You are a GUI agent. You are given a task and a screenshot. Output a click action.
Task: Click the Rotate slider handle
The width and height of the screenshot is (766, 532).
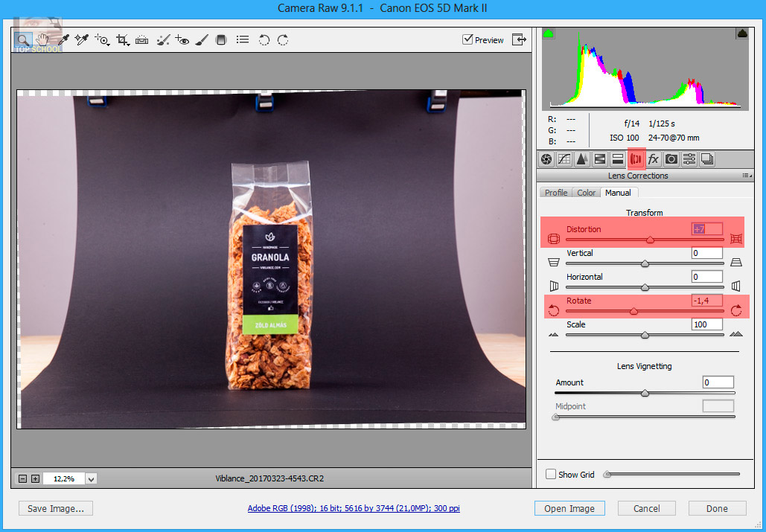point(633,311)
